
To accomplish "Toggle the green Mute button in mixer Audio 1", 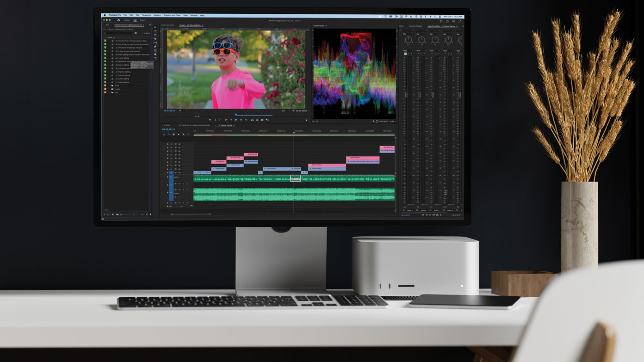I will coord(405,54).
